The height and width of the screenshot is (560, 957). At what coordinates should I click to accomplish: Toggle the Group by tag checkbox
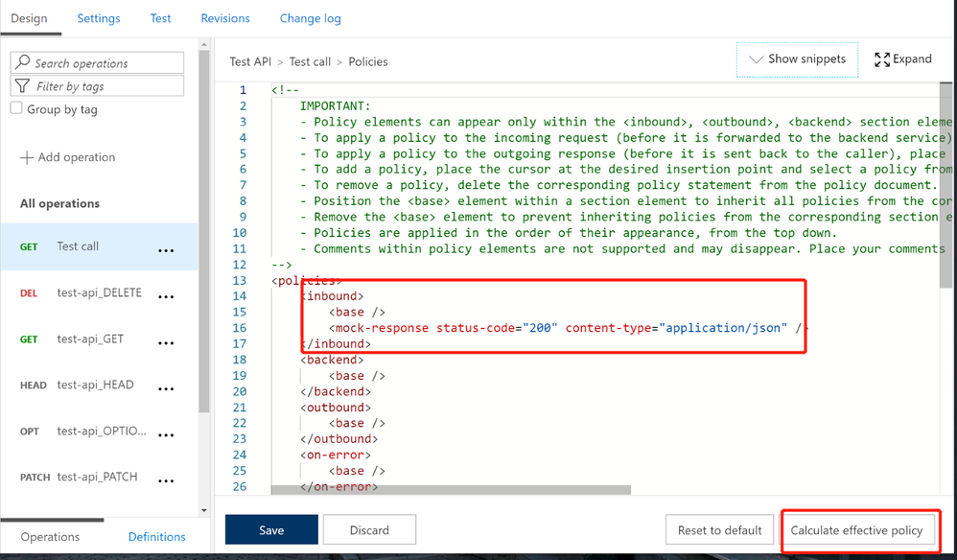[16, 108]
